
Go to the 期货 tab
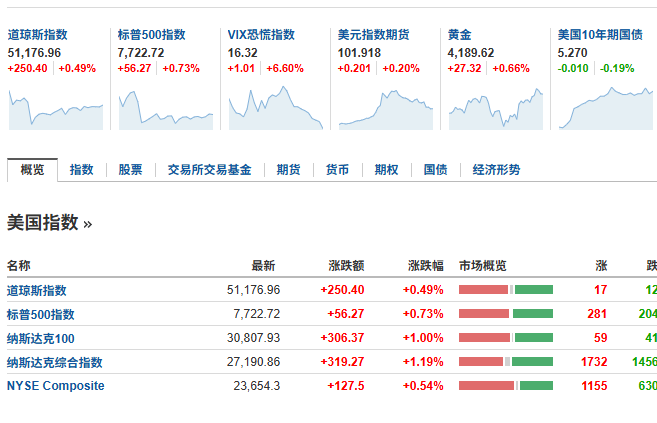click(x=288, y=170)
